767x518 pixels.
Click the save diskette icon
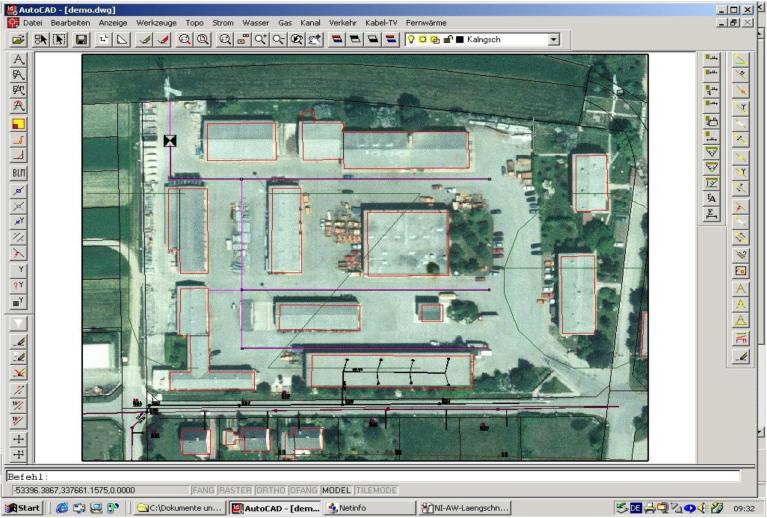(x=81, y=39)
